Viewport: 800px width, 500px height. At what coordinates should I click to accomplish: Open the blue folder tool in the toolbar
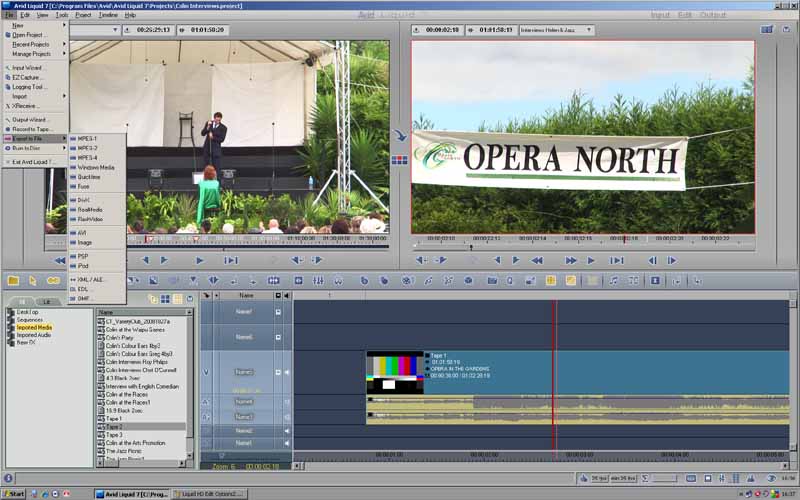(492, 281)
